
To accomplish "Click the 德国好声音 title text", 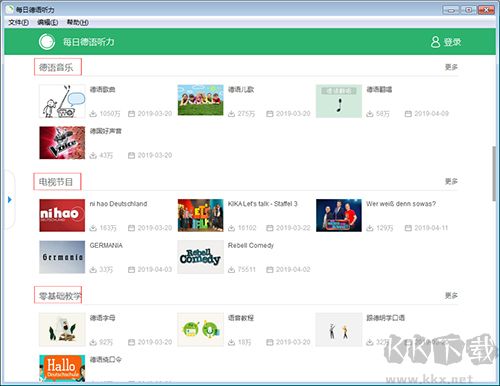I will pyautogui.click(x=106, y=131).
